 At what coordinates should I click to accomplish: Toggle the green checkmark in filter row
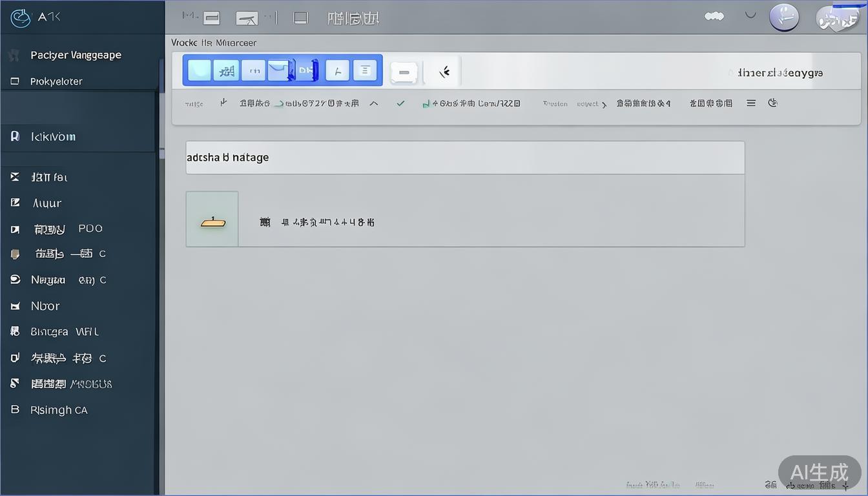click(x=400, y=103)
